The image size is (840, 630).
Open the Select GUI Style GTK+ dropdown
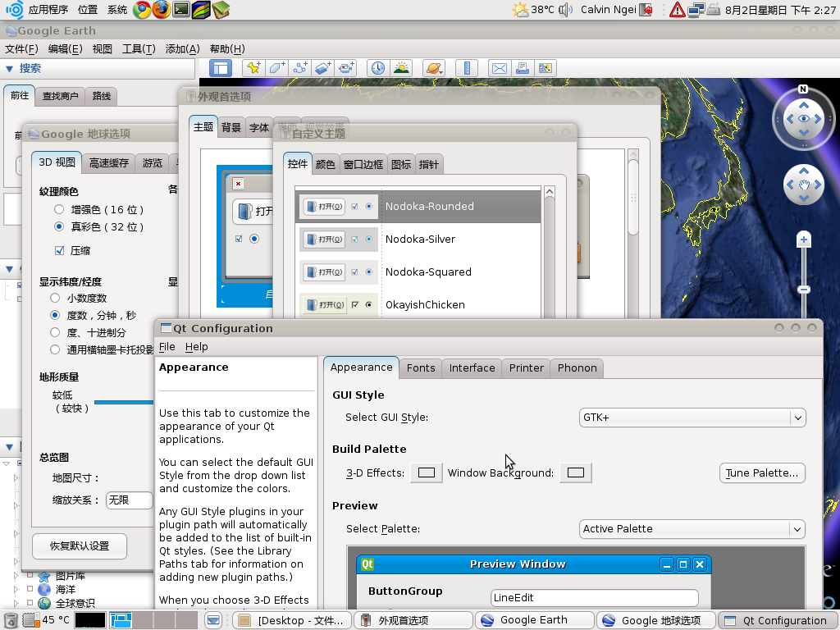coord(692,418)
